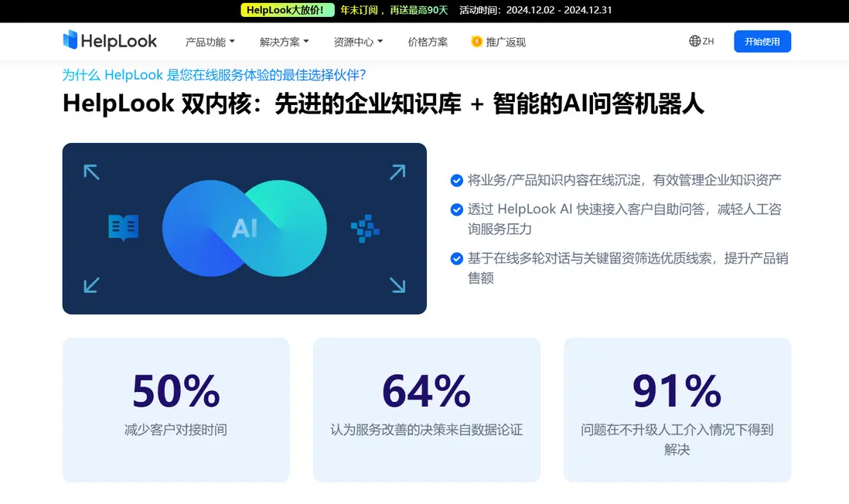Viewport: 849px width, 504px height.
Task: Click the HelpLook brand name text
Action: [118, 41]
